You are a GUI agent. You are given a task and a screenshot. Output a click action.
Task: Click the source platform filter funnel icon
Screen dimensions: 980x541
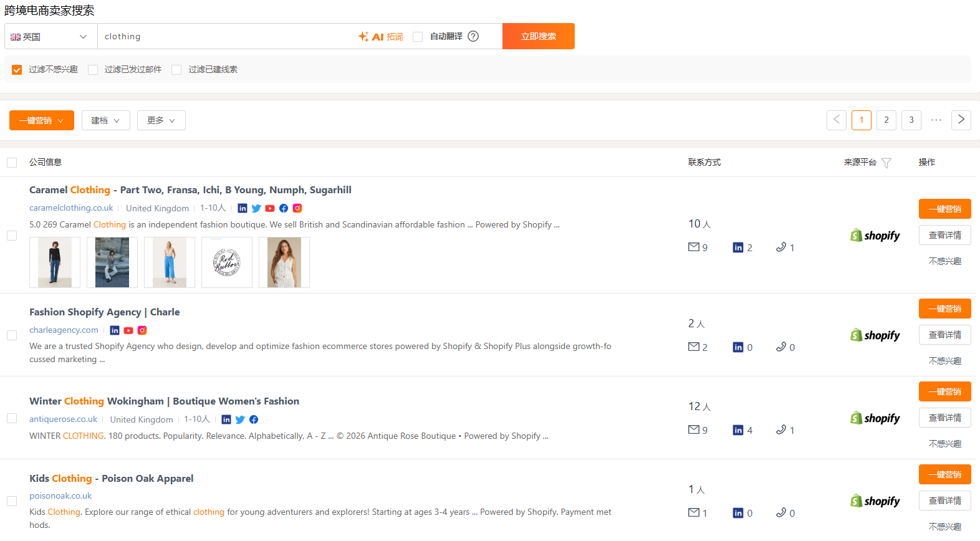pyautogui.click(x=886, y=163)
